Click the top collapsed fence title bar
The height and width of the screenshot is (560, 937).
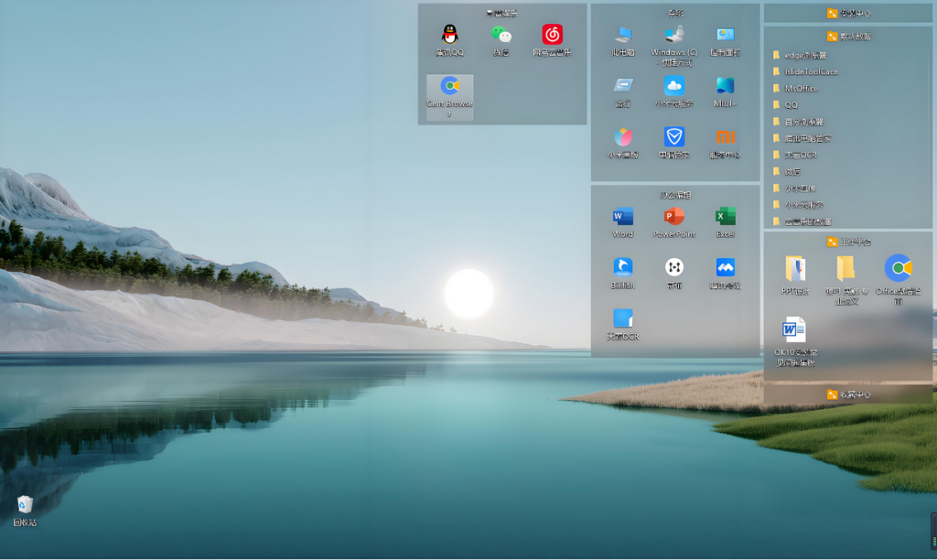pos(848,13)
